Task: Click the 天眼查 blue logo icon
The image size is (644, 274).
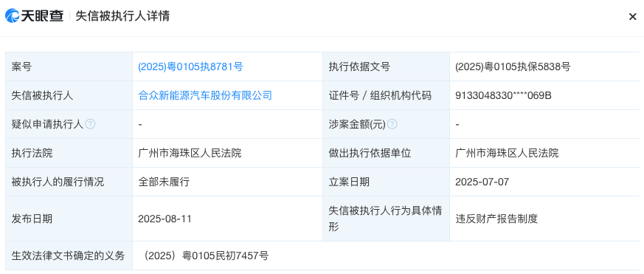Action: pyautogui.click(x=13, y=16)
